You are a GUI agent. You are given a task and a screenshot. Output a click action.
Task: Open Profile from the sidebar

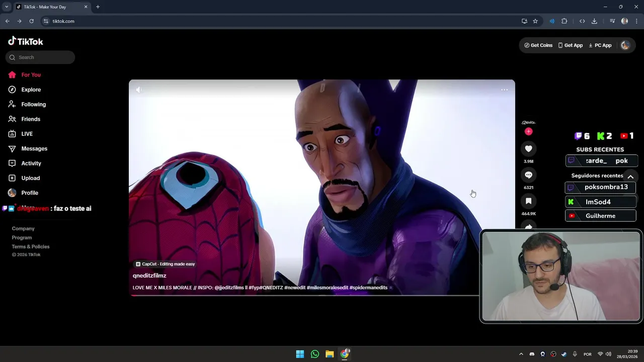(x=30, y=193)
